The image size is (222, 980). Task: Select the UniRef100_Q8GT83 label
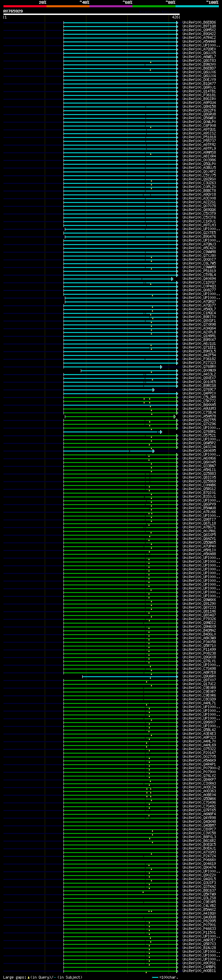[x=199, y=61]
